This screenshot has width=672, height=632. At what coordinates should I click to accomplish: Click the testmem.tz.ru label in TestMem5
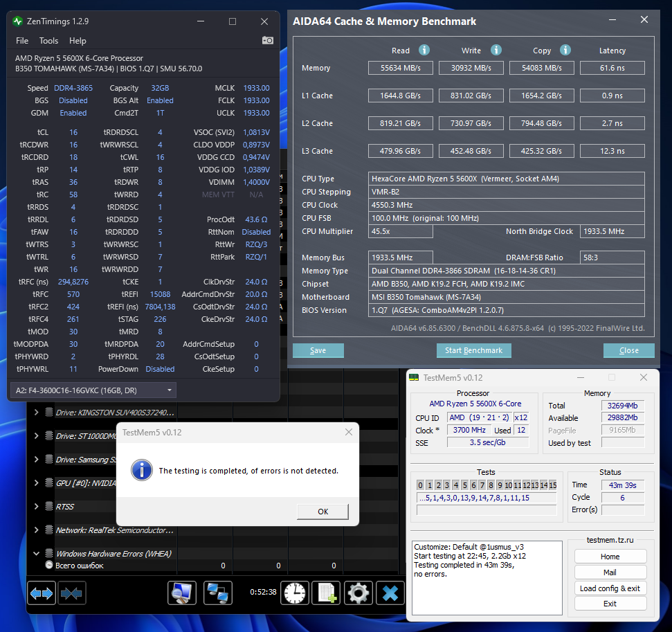pos(610,540)
